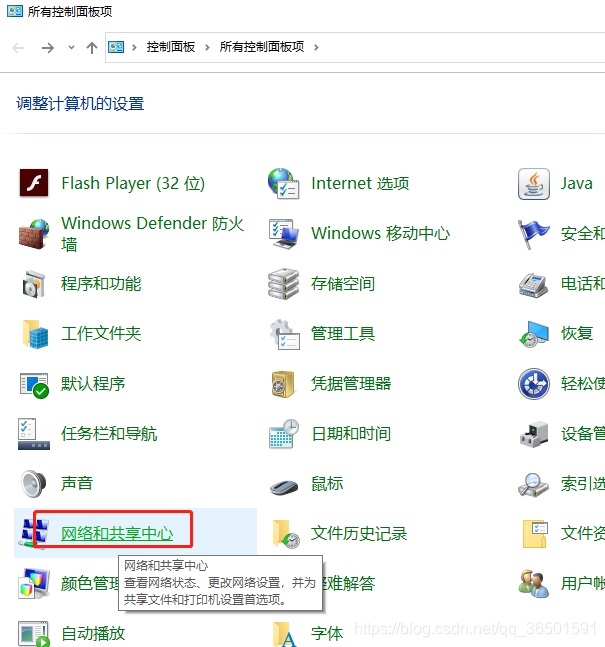
Task: Open the 鼠标 link
Action: coord(327,484)
